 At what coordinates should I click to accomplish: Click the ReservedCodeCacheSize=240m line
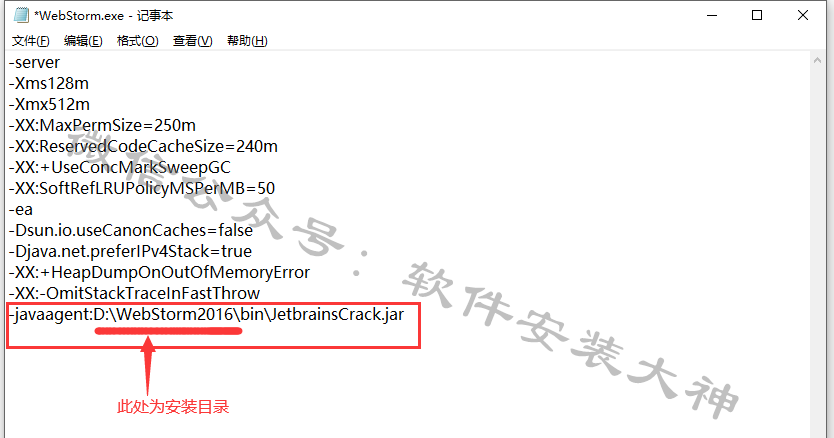(143, 146)
